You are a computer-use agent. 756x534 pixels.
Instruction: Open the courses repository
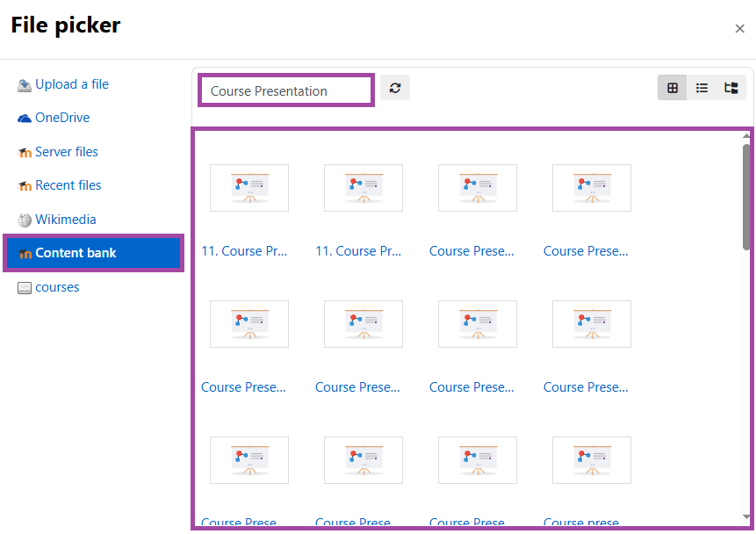[48, 287]
